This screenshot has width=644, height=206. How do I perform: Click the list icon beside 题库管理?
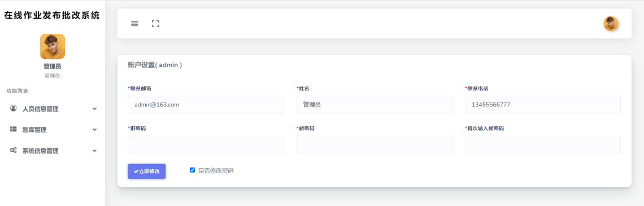(13, 129)
